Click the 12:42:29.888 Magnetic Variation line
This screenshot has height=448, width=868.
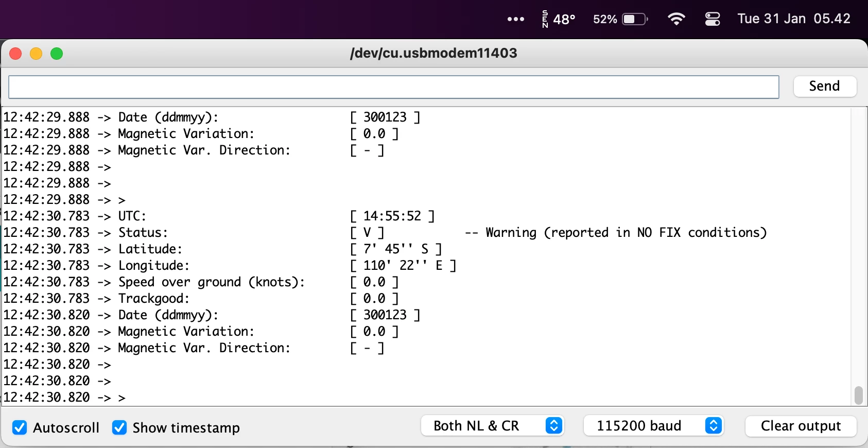[x=201, y=134]
